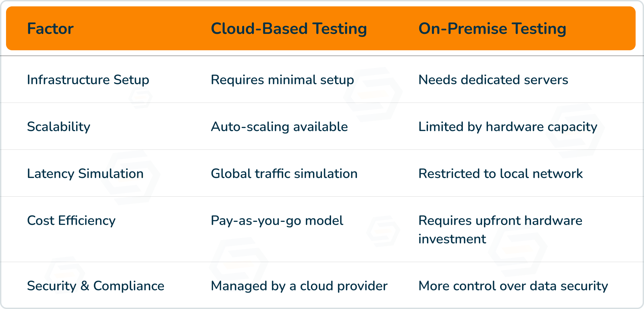The image size is (644, 309).
Task: Select the Latency Simulation row label
Action: click(x=85, y=174)
